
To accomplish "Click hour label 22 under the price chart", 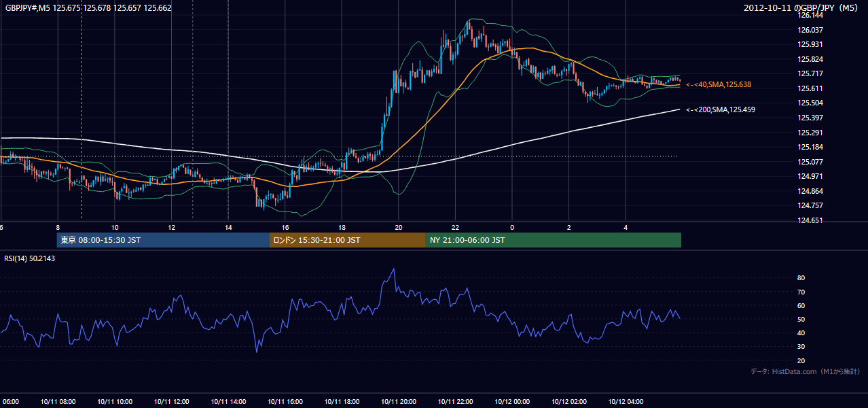I will tap(455, 227).
